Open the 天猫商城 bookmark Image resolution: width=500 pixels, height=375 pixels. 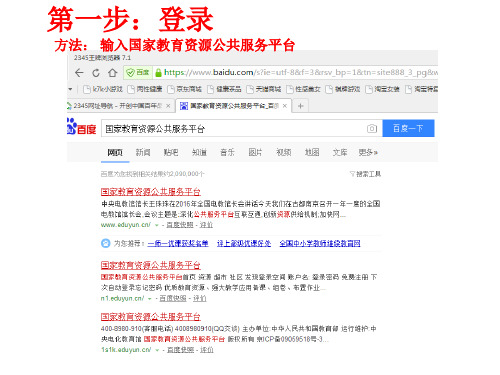[264, 89]
